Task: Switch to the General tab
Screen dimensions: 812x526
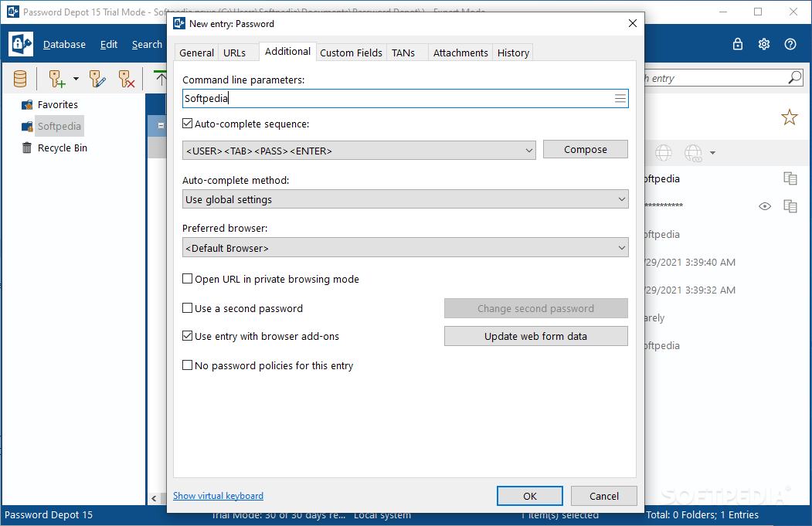Action: coord(196,53)
